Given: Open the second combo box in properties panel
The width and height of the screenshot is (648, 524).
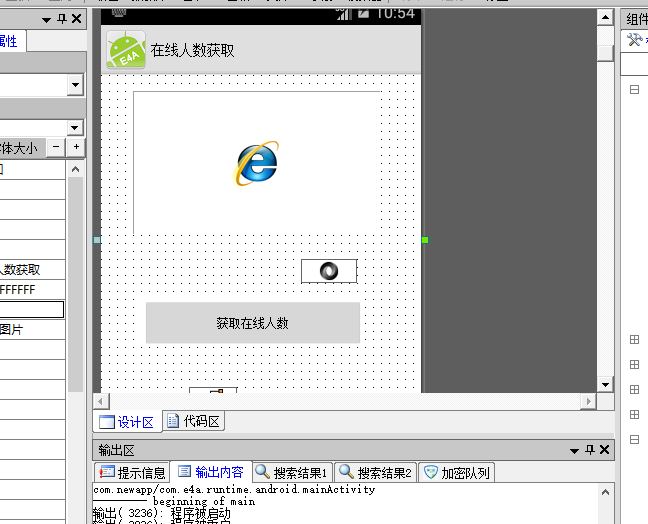Looking at the screenshot, I should coord(75,127).
